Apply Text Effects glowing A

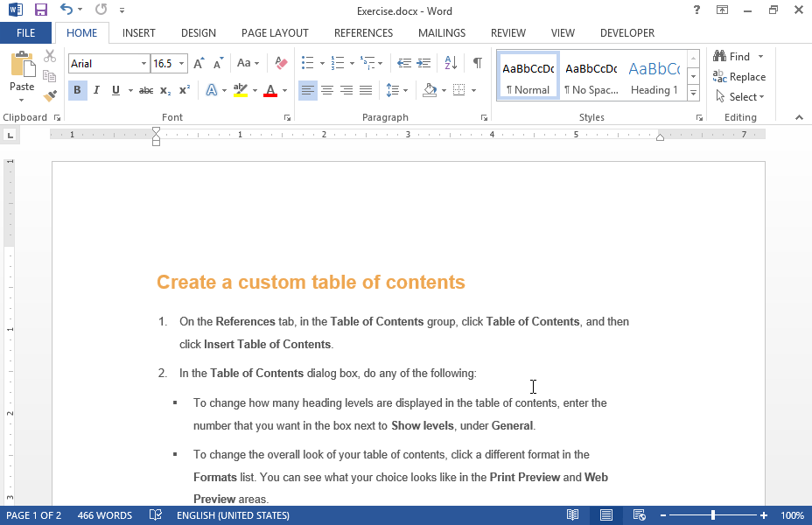211,90
